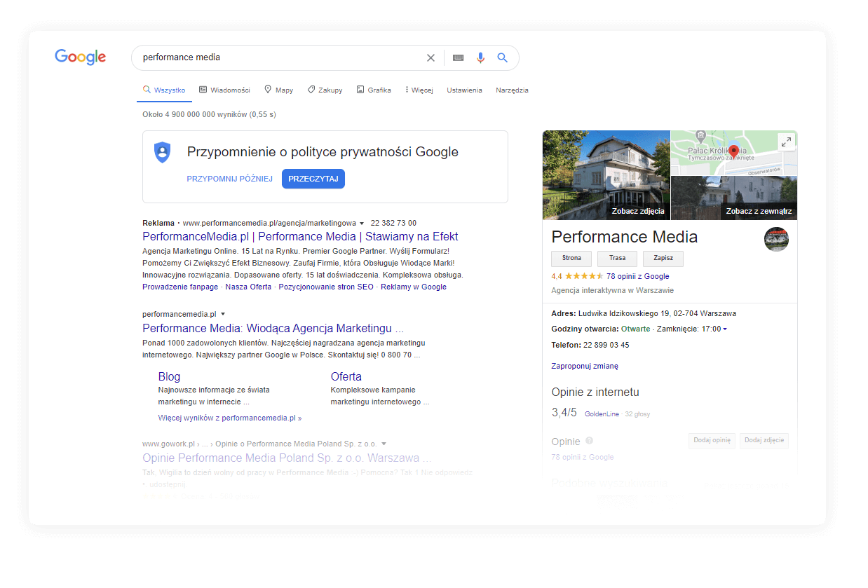Open the Oferta sitelink
This screenshot has height=588, width=868.
(x=346, y=376)
